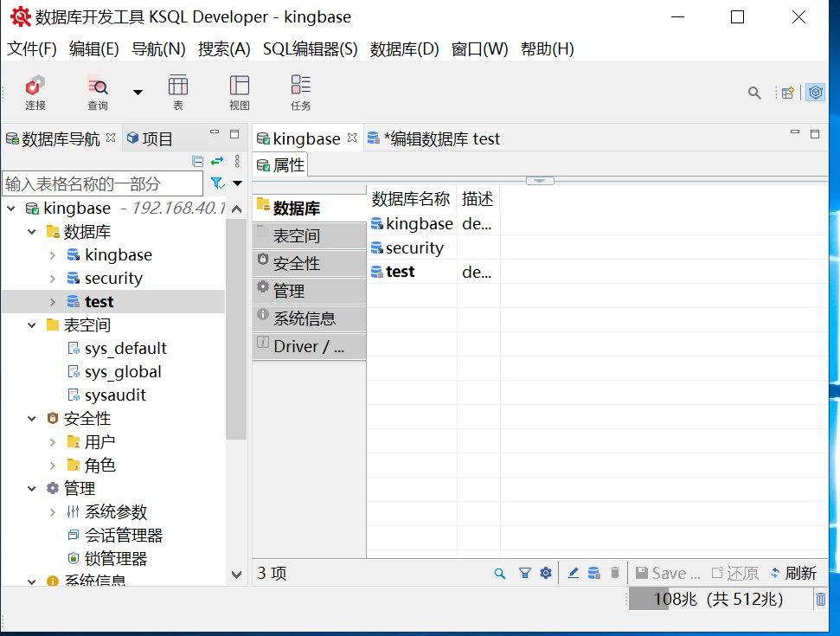Click the pencil edit icon in panel footer
840x636 pixels.
573,573
